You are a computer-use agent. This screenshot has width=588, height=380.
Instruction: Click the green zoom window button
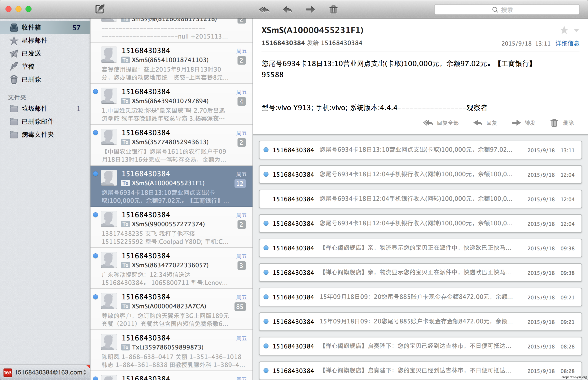click(x=28, y=9)
